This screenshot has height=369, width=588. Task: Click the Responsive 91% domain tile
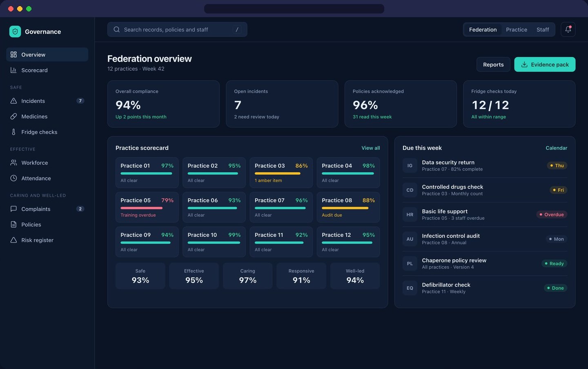[301, 276]
